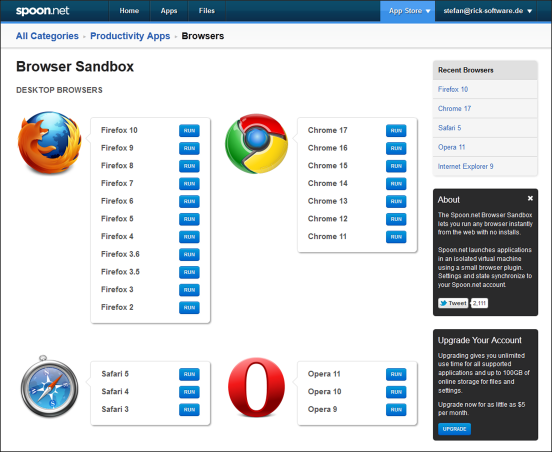Screen dimensions: 552x452
Task: Click the Chrome logo icon
Action: [x=256, y=143]
